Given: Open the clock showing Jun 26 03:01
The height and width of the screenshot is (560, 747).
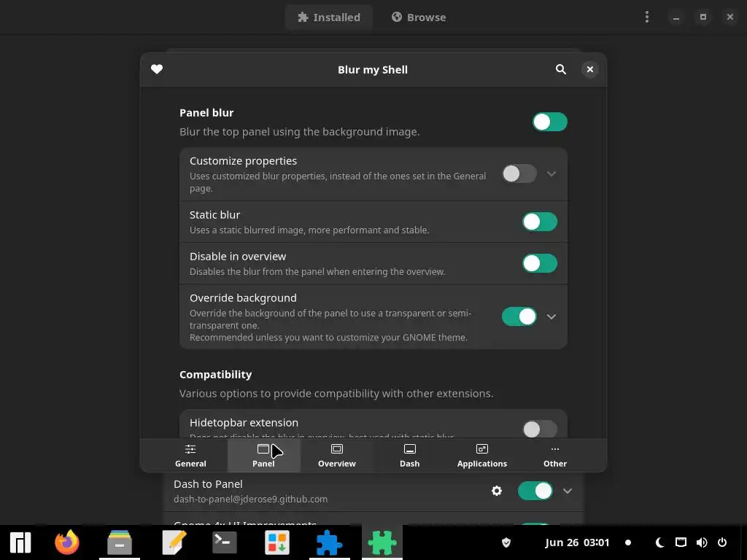Looking at the screenshot, I should [577, 542].
